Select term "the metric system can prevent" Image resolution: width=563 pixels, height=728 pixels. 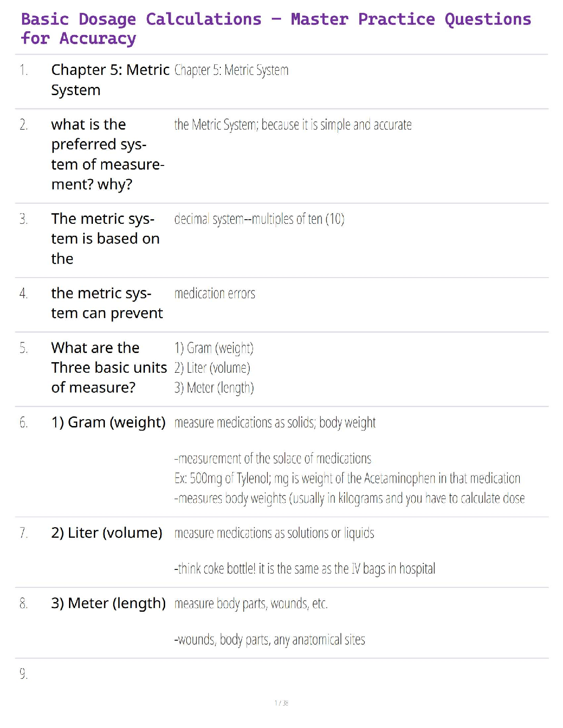107,303
